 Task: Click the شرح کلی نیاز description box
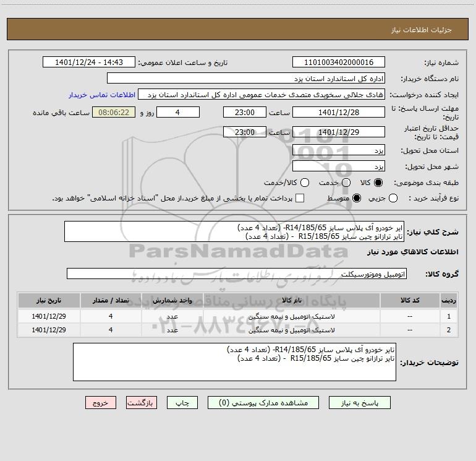click(234, 231)
